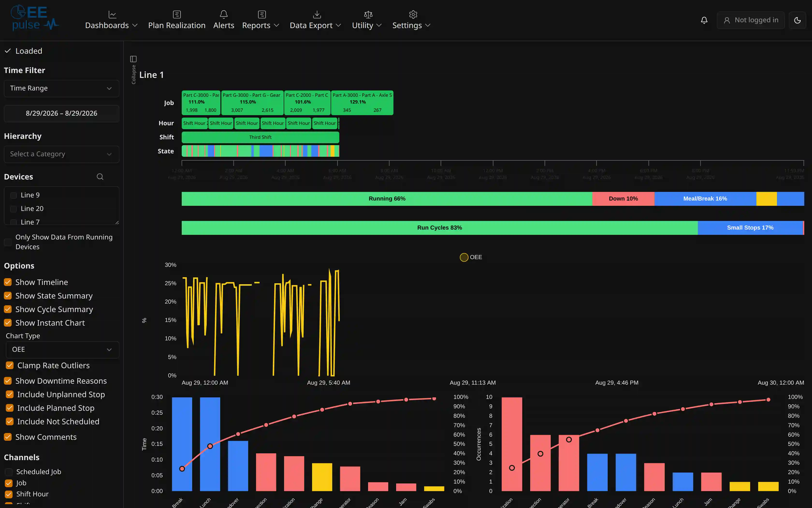Click the Dashboards chart icon
This screenshot has height=508, width=812.
112,15
